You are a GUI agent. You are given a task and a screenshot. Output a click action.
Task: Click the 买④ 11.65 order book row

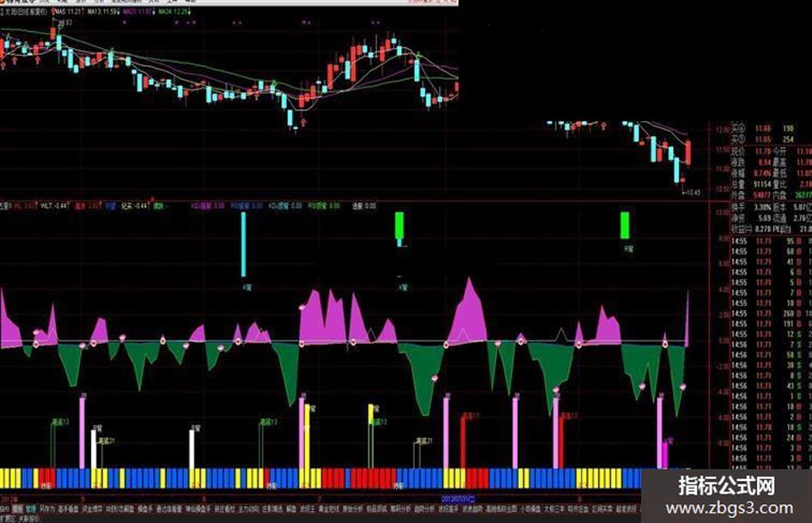coord(771,139)
